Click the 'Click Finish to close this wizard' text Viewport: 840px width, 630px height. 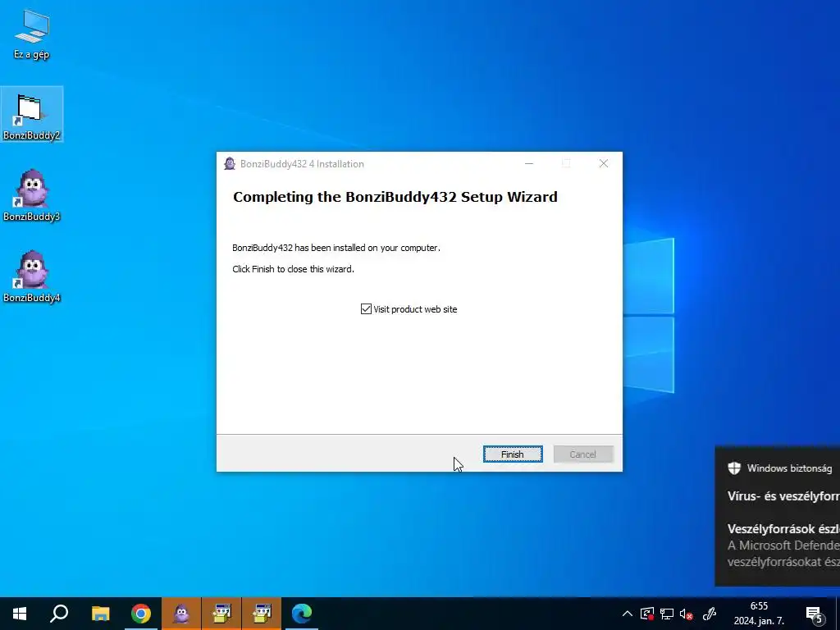point(293,269)
